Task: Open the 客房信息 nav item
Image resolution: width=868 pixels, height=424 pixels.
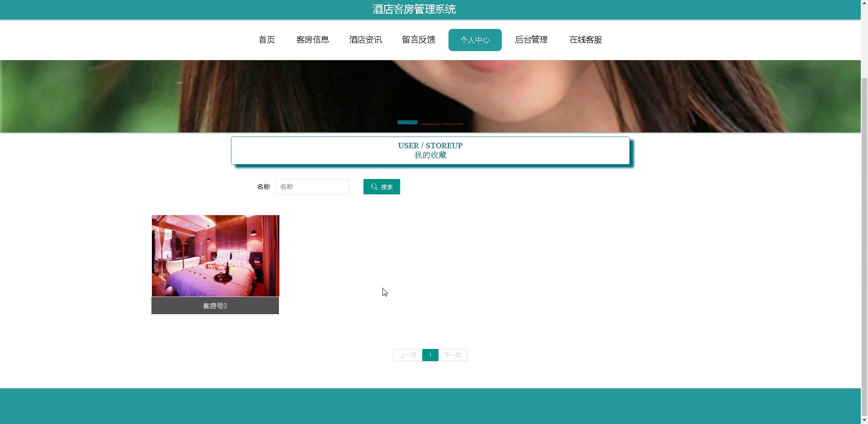Action: click(x=312, y=40)
